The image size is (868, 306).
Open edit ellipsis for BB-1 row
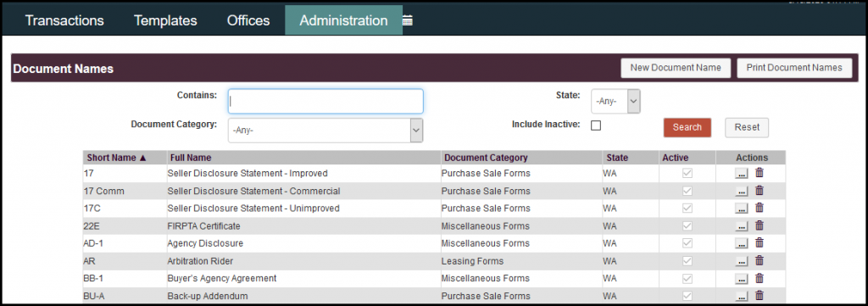tap(741, 279)
